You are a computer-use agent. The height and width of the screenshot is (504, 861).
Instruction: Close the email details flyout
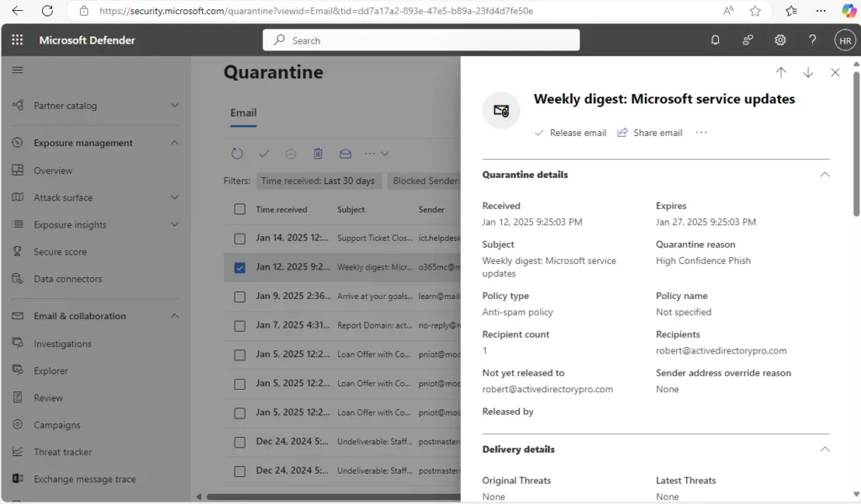coord(835,72)
